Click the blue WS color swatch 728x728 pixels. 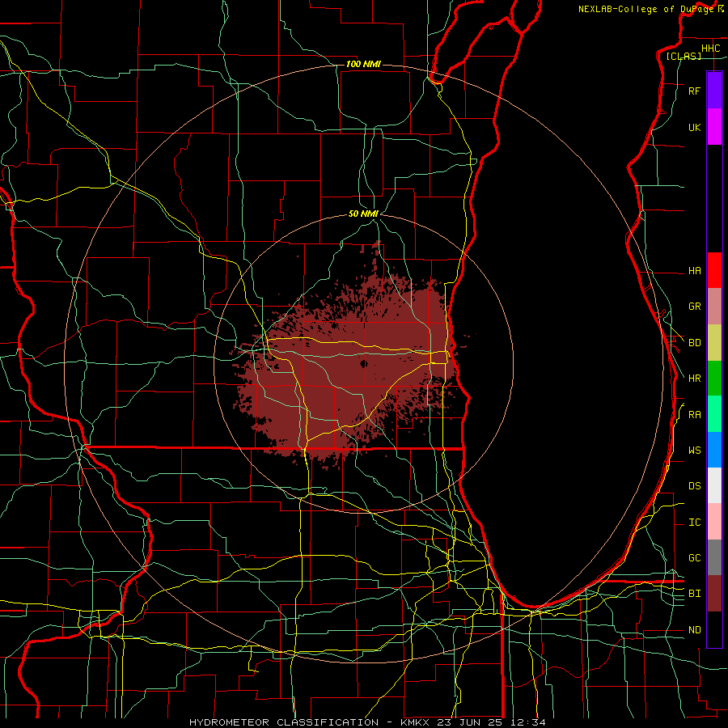coord(714,450)
